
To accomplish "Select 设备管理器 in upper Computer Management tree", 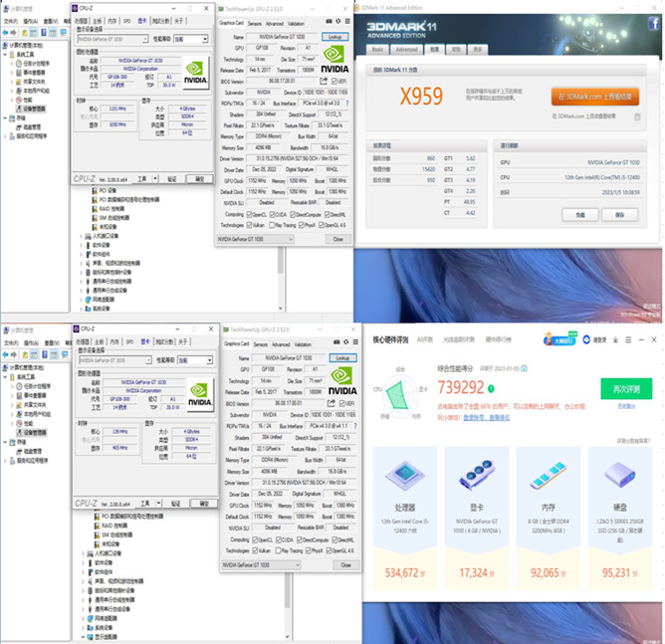I will [x=35, y=108].
